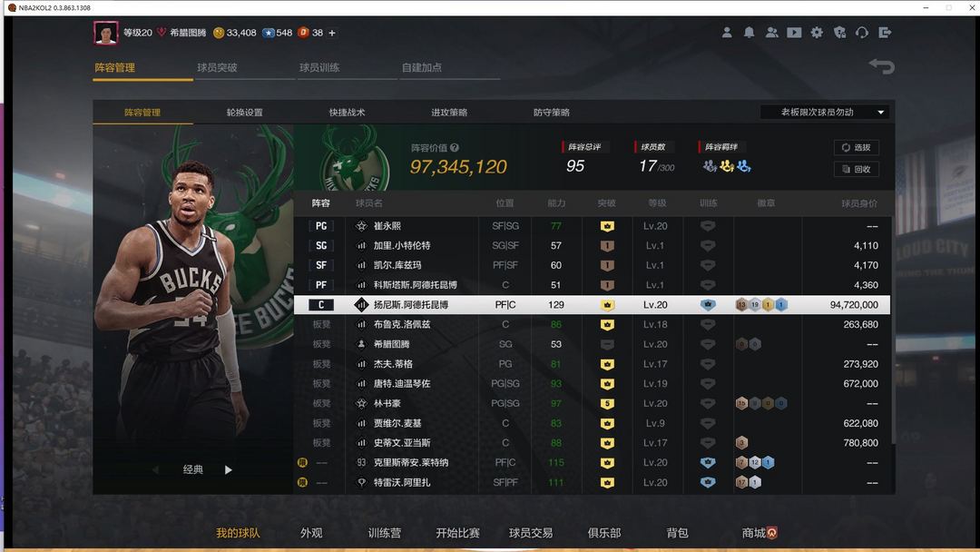
Task: Click the limit marker icon beside 特雷沃.阿里扎
Action: pyautogui.click(x=302, y=482)
